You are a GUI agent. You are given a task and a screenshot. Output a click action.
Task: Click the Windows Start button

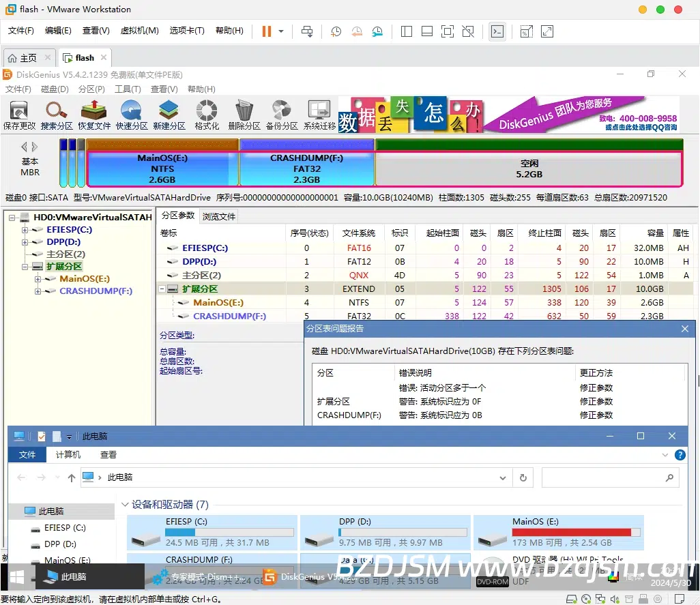point(17,577)
